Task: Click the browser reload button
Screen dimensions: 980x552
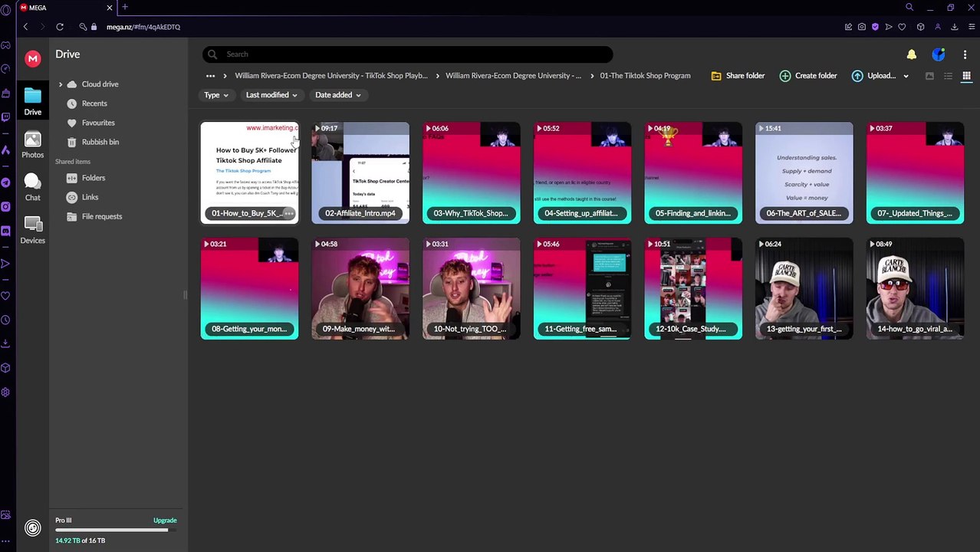Action: coord(59,27)
